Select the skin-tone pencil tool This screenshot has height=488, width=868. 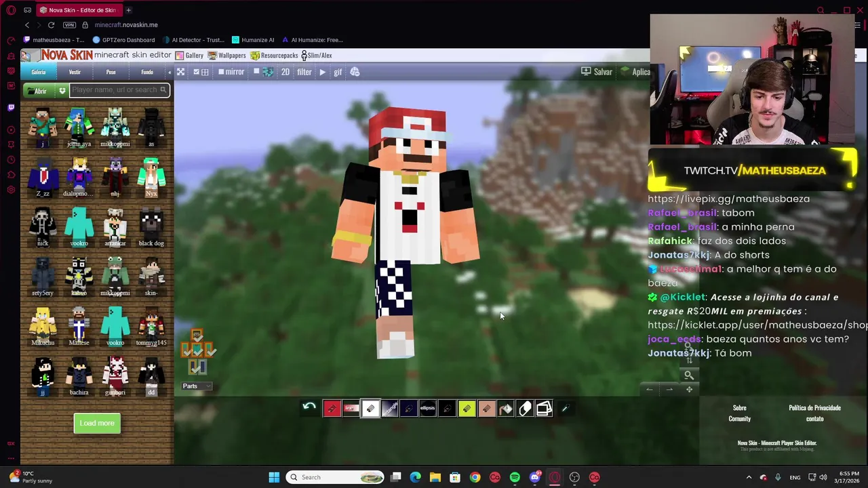pyautogui.click(x=486, y=409)
